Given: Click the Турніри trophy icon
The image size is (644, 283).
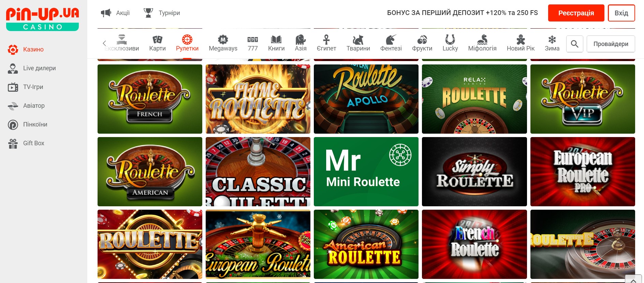Looking at the screenshot, I should tap(148, 13).
